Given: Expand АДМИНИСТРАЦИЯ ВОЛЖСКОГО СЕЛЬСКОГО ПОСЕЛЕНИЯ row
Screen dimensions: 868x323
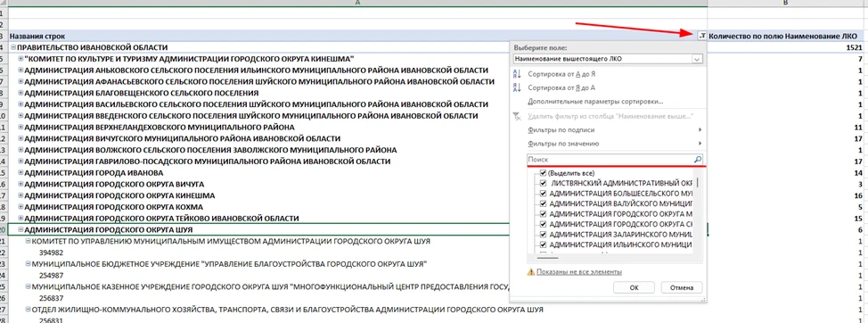Looking at the screenshot, I should pyautogui.click(x=21, y=150).
